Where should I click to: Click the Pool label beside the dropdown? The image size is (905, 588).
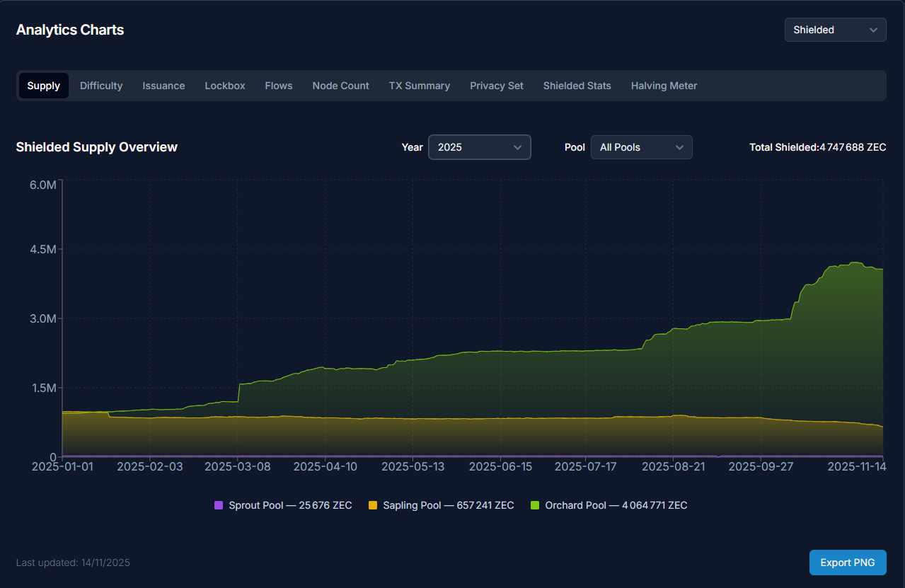575,147
